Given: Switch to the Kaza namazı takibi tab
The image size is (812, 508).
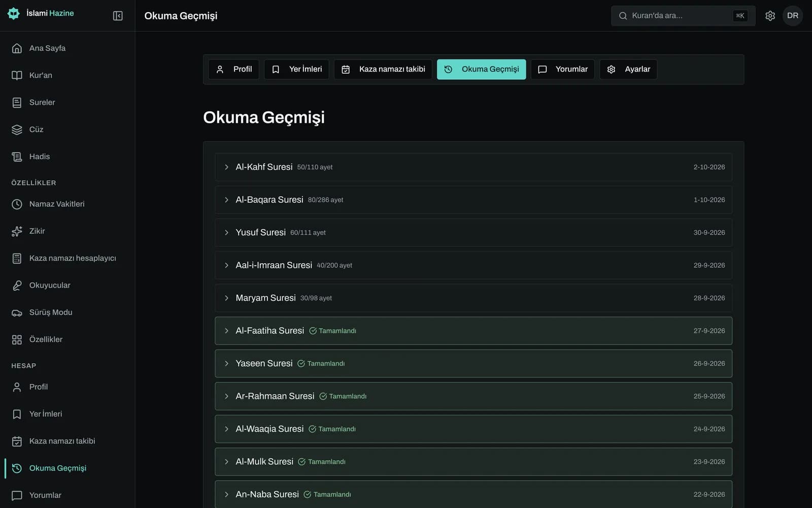Looking at the screenshot, I should (x=383, y=69).
